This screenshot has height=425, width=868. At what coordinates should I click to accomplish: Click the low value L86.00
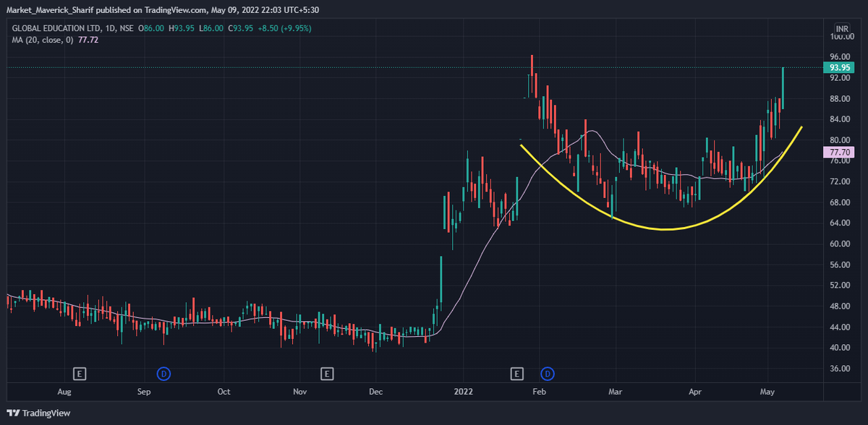click(x=211, y=28)
